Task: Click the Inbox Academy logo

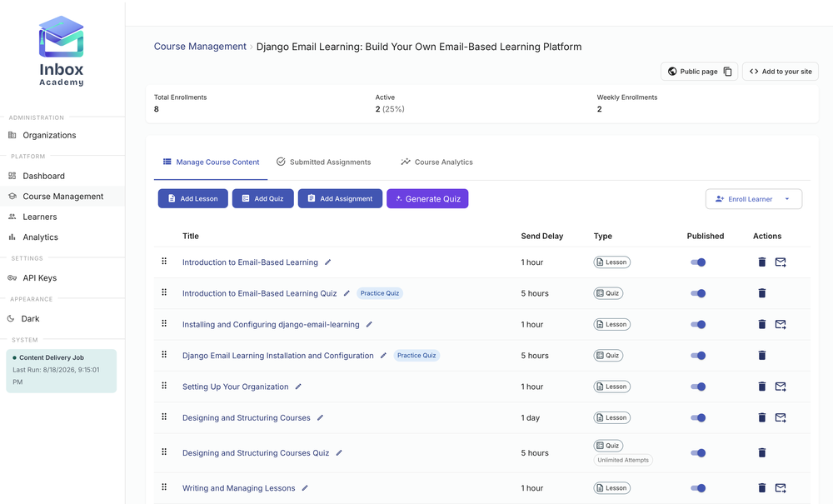Action: click(x=61, y=51)
